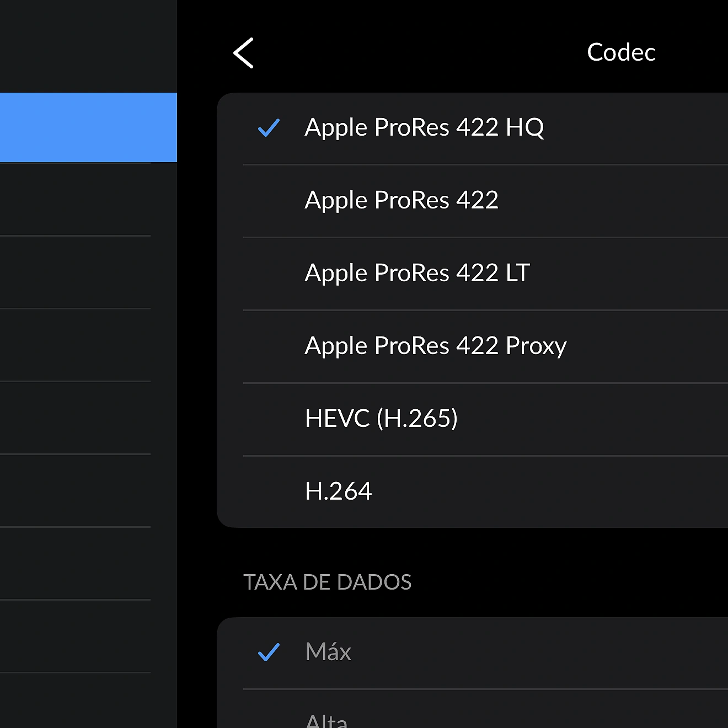Select the highlighted blue sidebar row
This screenshot has width=728, height=728.
[x=88, y=127]
